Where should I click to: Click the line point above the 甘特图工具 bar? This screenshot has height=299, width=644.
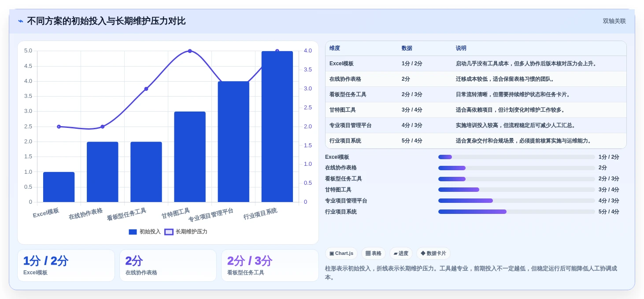[190, 51]
